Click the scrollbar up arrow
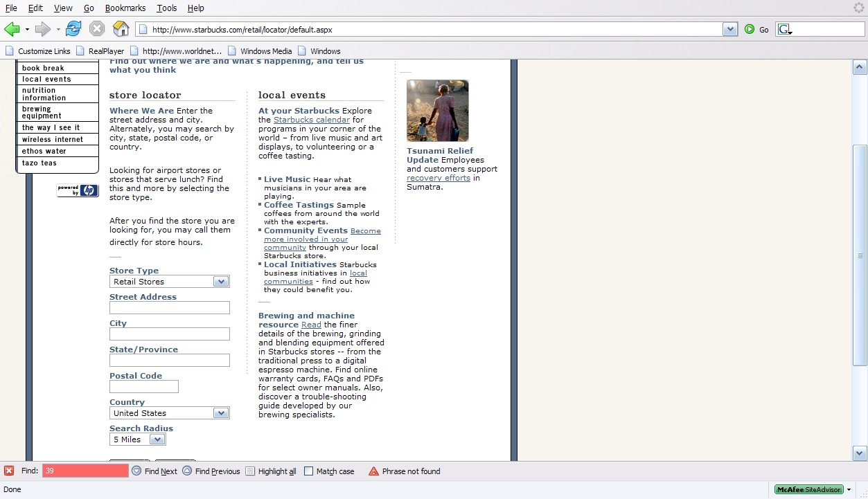 pyautogui.click(x=860, y=67)
